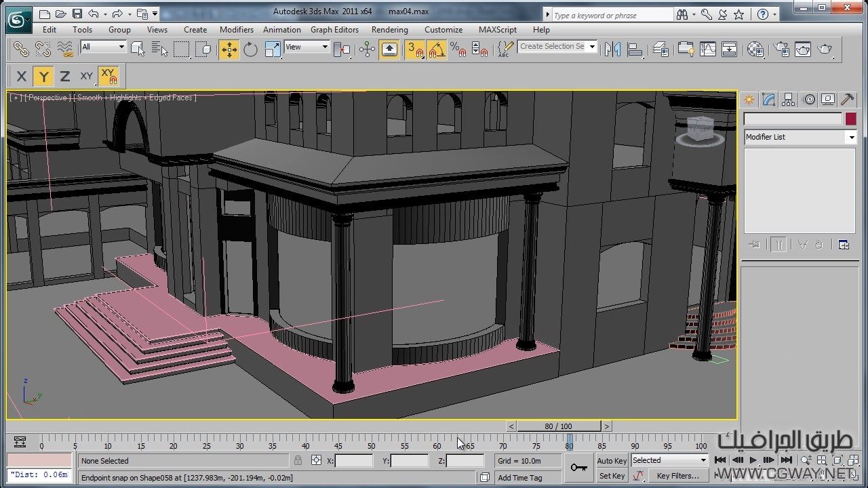Select the Select and Move tool
The height and width of the screenshot is (488, 868).
[229, 49]
